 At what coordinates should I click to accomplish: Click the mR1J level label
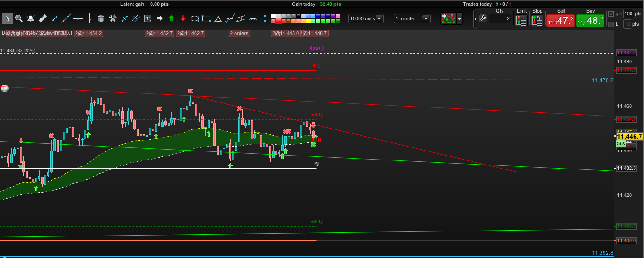[x=316, y=115]
